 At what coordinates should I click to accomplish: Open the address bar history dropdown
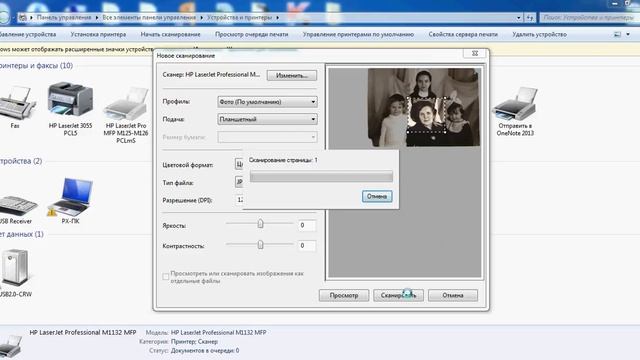click(x=518, y=18)
